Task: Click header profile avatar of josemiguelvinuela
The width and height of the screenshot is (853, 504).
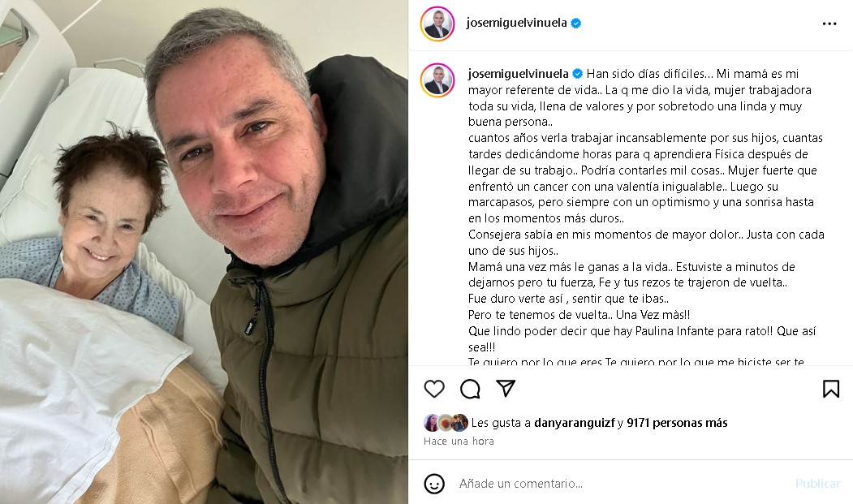Action: point(437,24)
